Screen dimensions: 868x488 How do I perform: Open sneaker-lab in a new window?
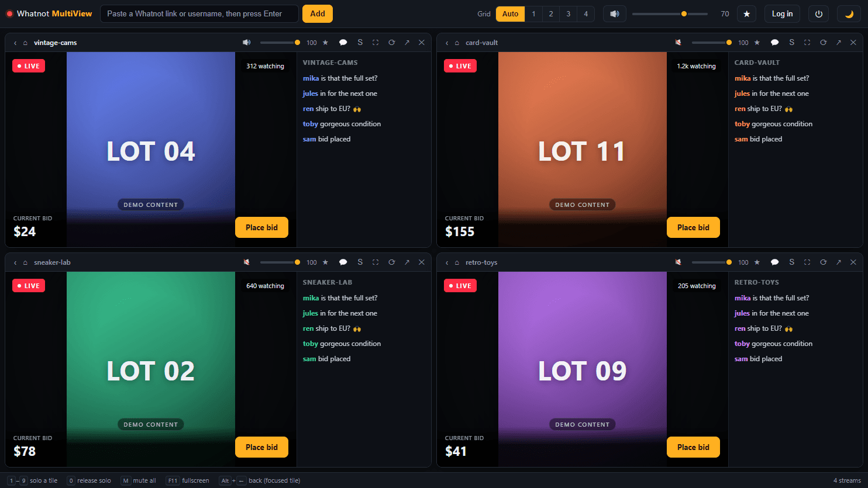tap(407, 262)
